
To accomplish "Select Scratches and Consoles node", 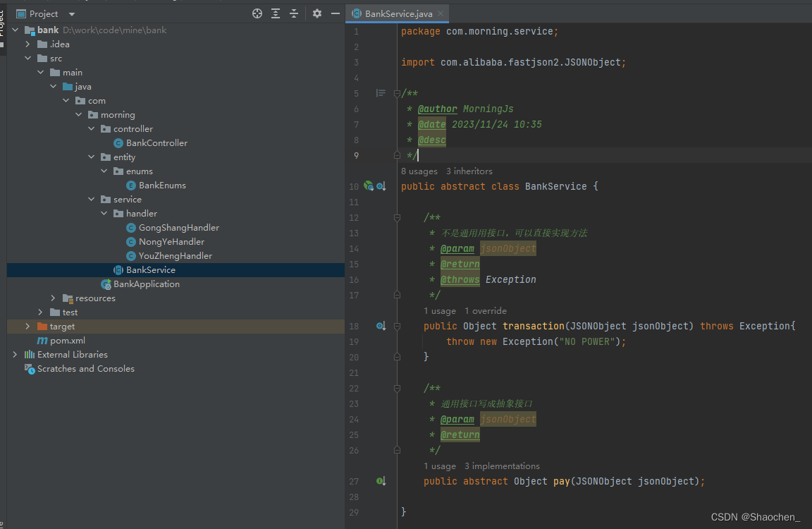I will point(86,368).
